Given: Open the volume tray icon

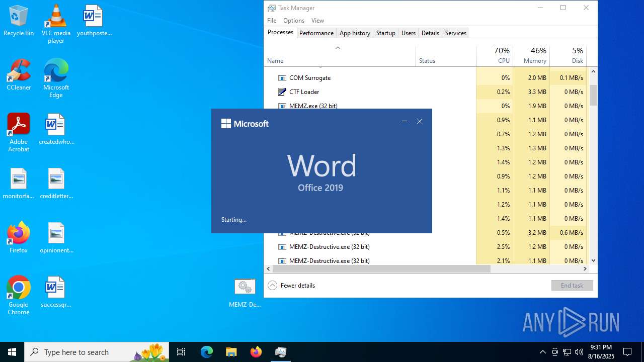Looking at the screenshot, I should tap(579, 352).
